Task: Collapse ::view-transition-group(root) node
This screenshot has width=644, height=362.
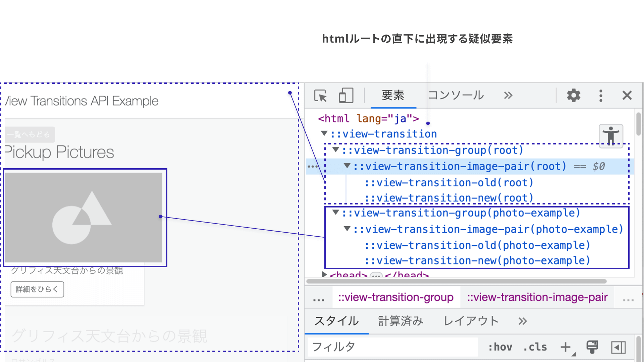Action: (335, 149)
